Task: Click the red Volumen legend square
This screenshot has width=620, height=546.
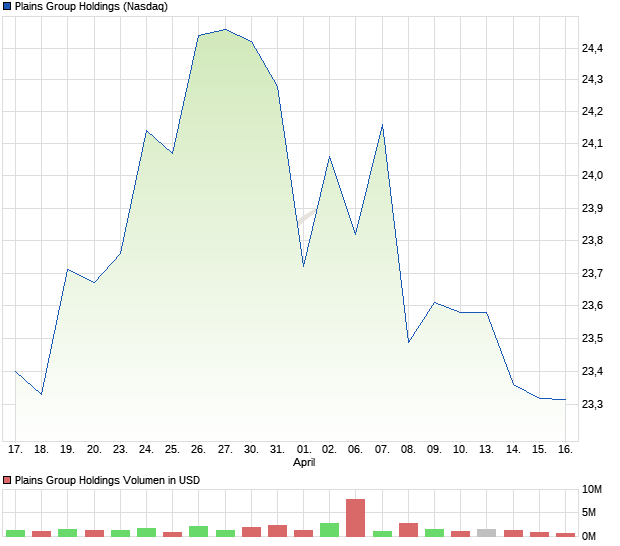Action: 7,480
